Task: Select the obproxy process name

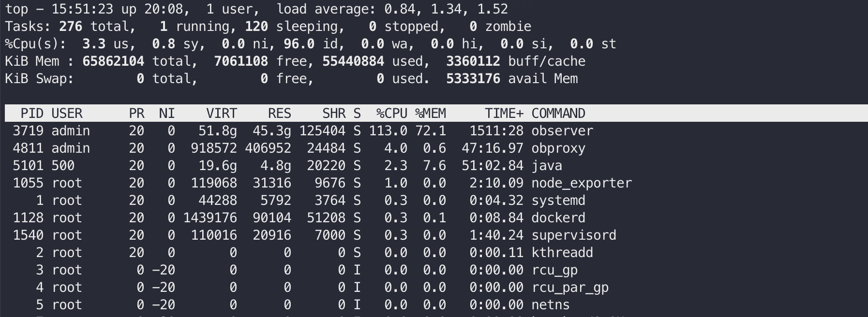Action: 558,148
